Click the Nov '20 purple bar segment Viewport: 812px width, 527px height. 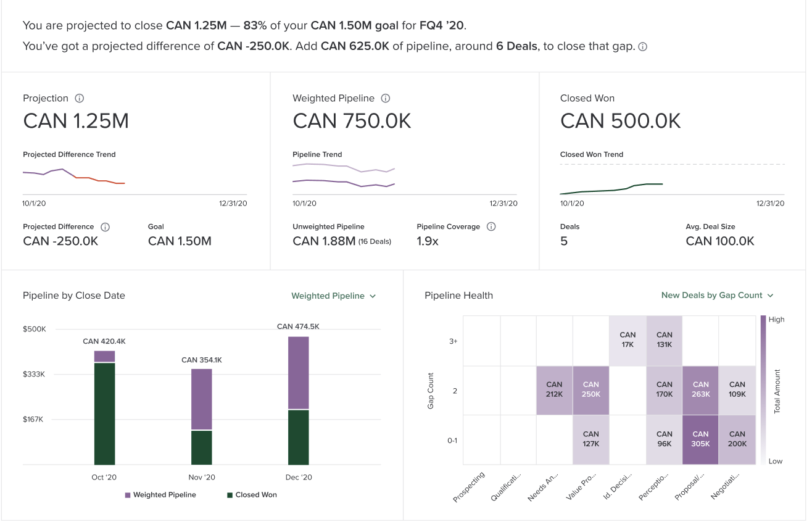[202, 399]
